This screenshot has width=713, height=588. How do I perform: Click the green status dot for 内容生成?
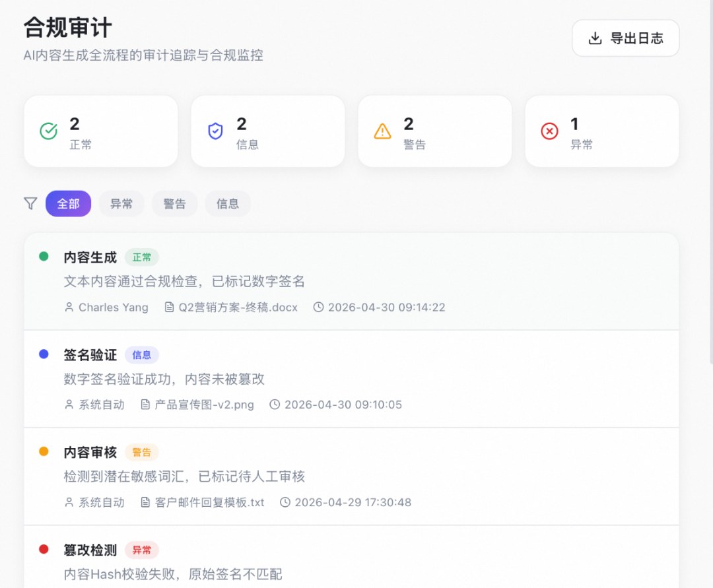pos(44,257)
